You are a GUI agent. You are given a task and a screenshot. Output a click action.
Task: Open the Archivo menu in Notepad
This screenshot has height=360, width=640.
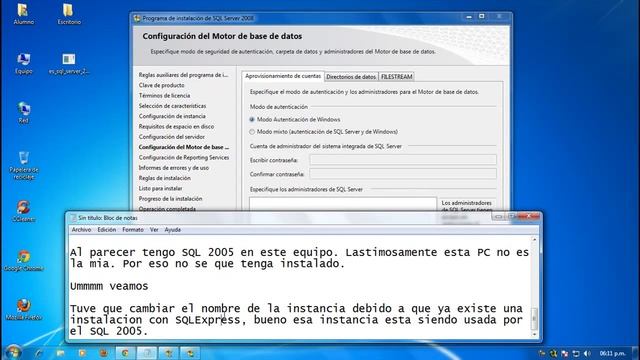(x=81, y=230)
